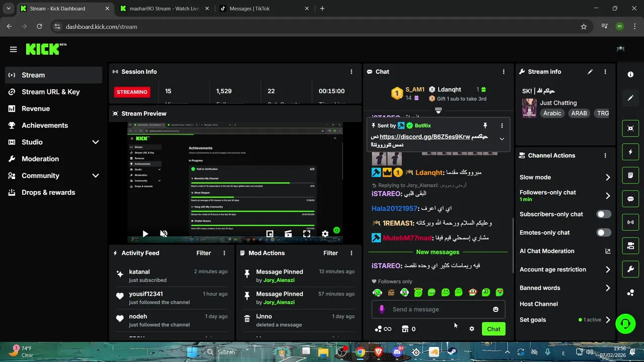Filter the Mod Actions list
Screen dimensions: 644x362
tap(331, 253)
